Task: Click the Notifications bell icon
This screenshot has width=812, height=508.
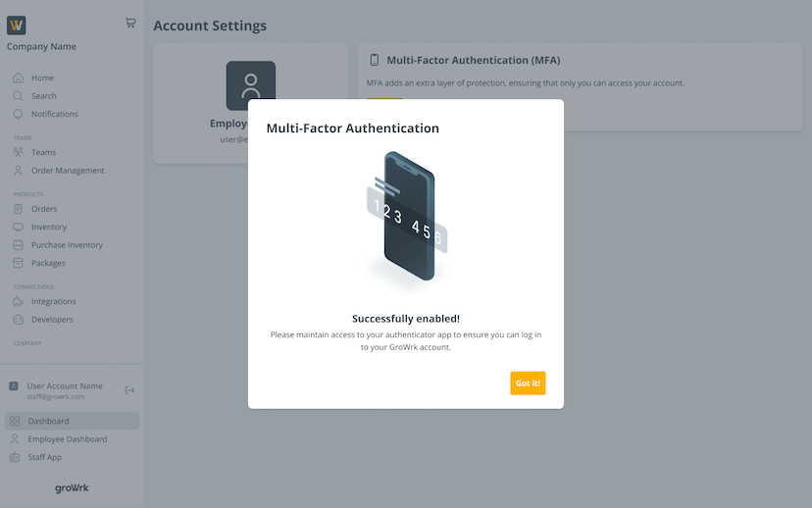Action: (x=18, y=114)
